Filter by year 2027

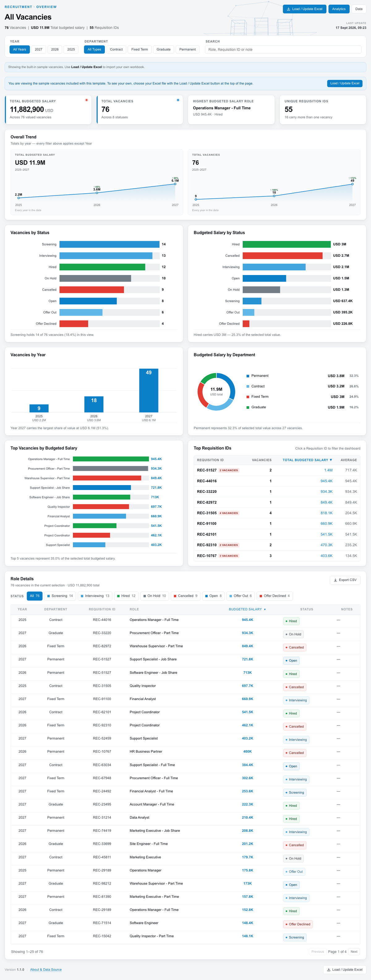click(39, 49)
